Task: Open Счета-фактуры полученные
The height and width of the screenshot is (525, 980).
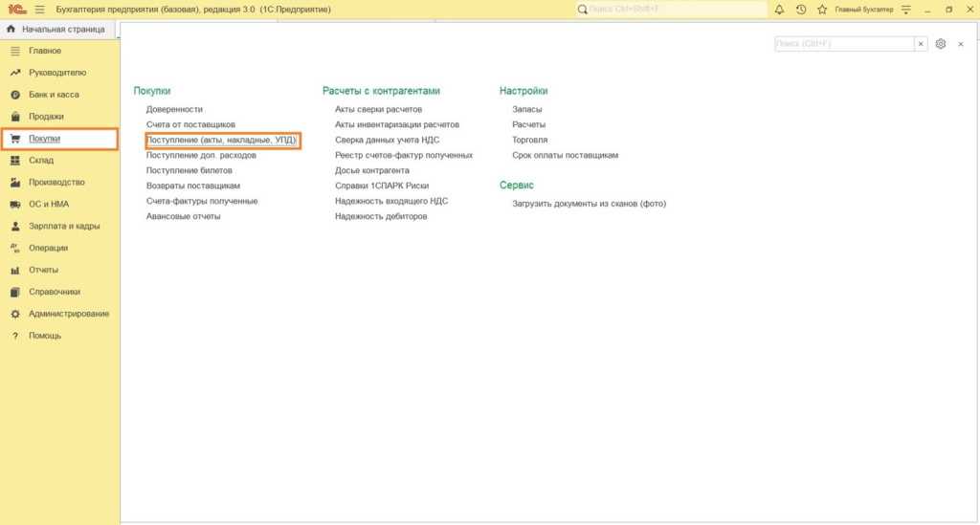Action: point(202,201)
